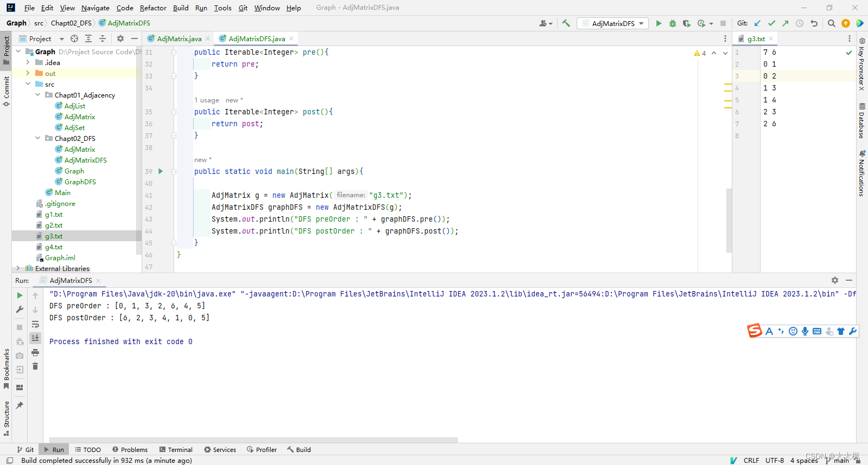The height and width of the screenshot is (465, 868).
Task: Git update project arrow icon
Action: [x=757, y=23]
